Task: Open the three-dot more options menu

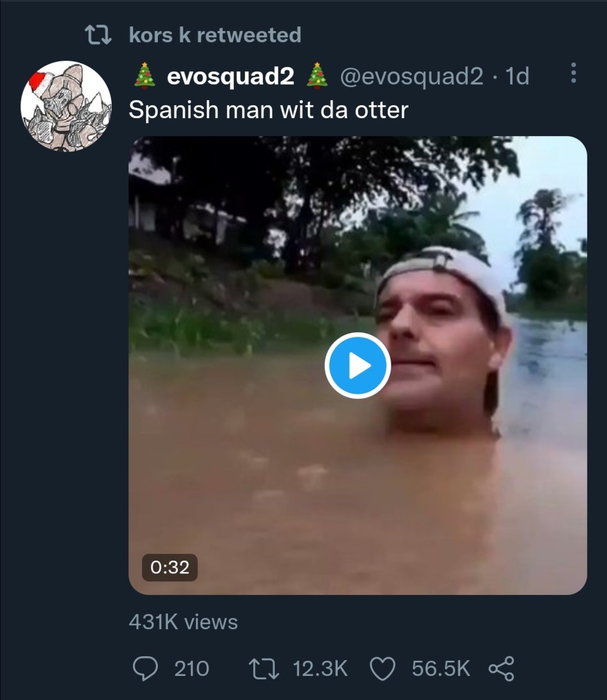Action: click(573, 73)
